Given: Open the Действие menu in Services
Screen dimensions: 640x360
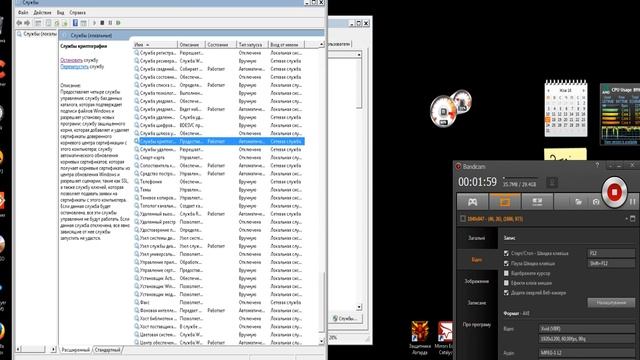Looking at the screenshot, I should (42, 13).
